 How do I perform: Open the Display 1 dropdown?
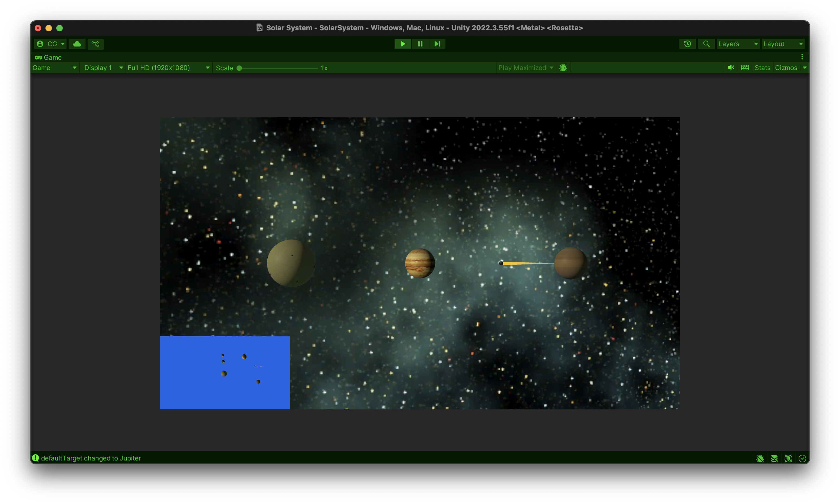click(x=103, y=68)
